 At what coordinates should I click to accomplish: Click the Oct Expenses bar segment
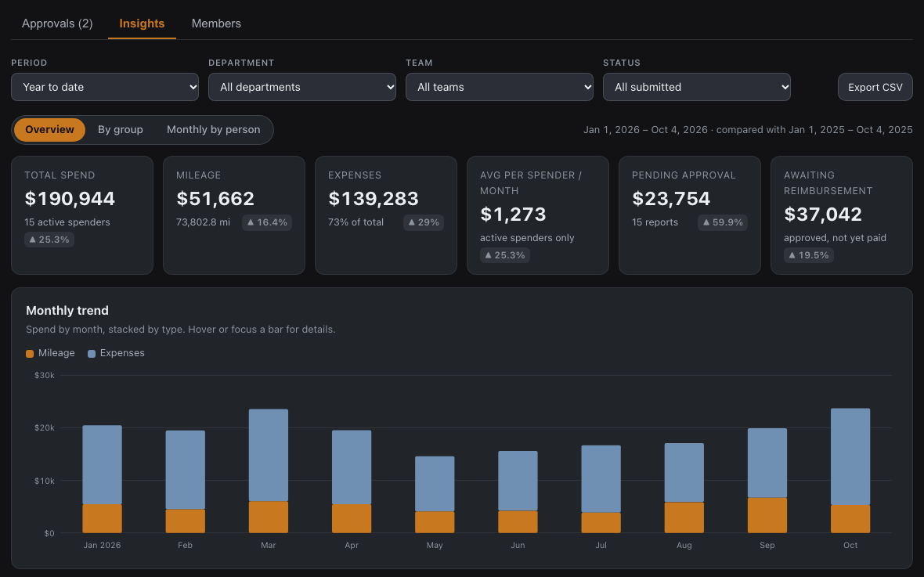850,456
